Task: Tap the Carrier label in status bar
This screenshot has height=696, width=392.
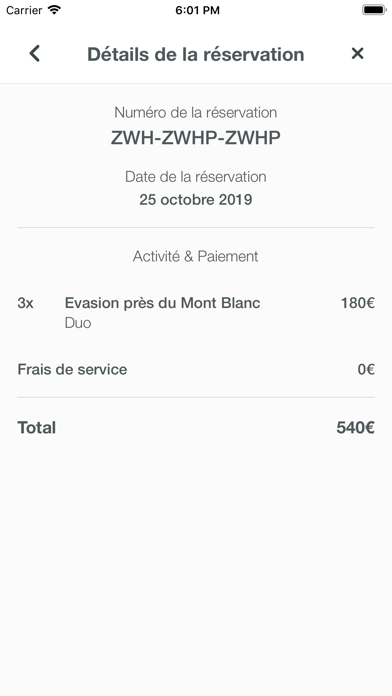Action: [24, 10]
